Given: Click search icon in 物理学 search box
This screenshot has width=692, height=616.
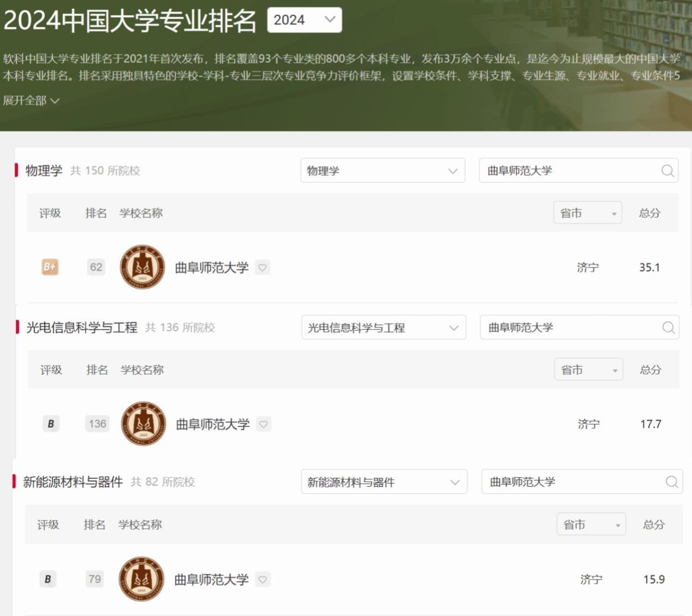Looking at the screenshot, I should [x=667, y=171].
